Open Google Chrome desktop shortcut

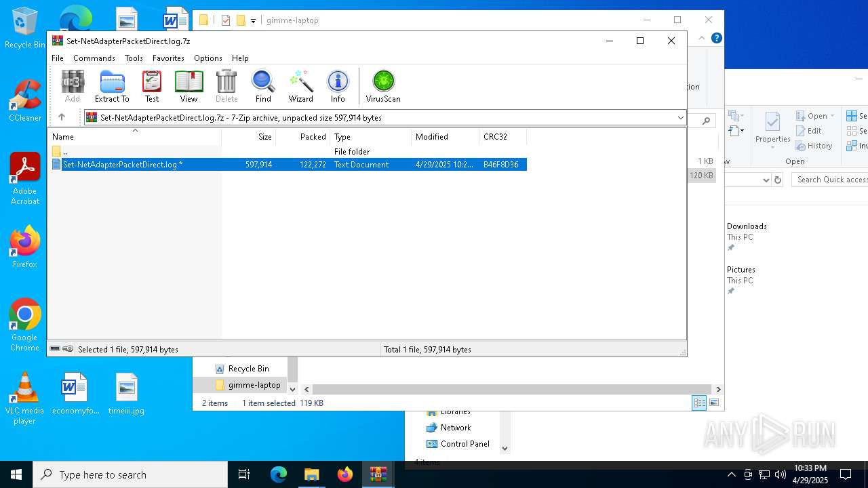click(25, 325)
